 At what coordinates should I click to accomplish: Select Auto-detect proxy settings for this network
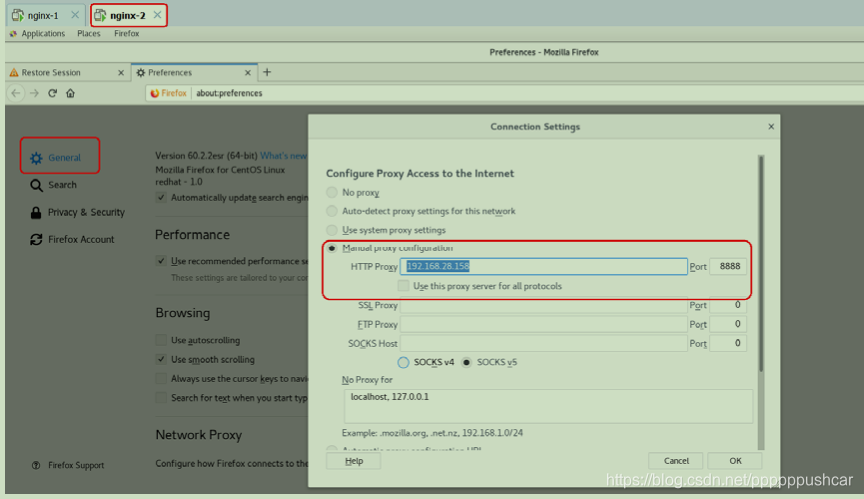tap(332, 211)
